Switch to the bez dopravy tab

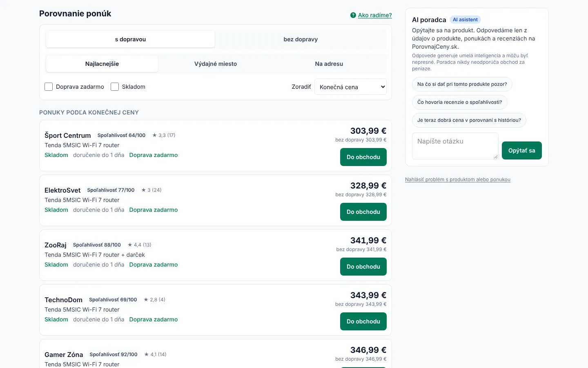point(301,39)
